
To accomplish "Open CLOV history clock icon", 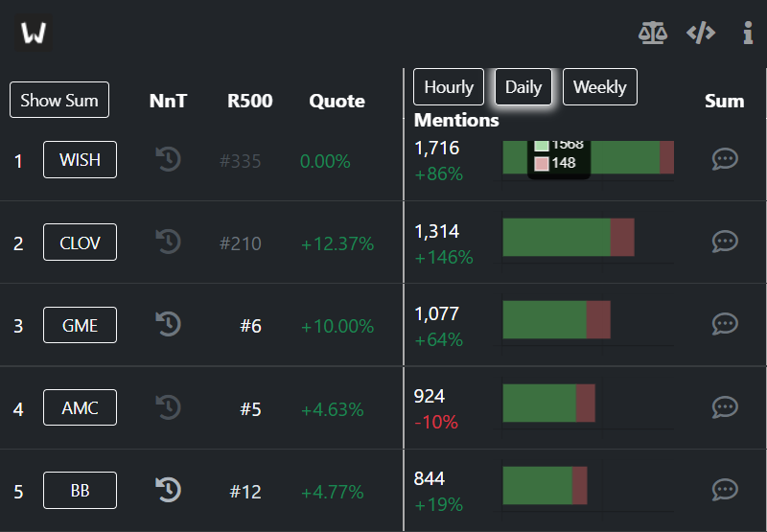I will [169, 242].
